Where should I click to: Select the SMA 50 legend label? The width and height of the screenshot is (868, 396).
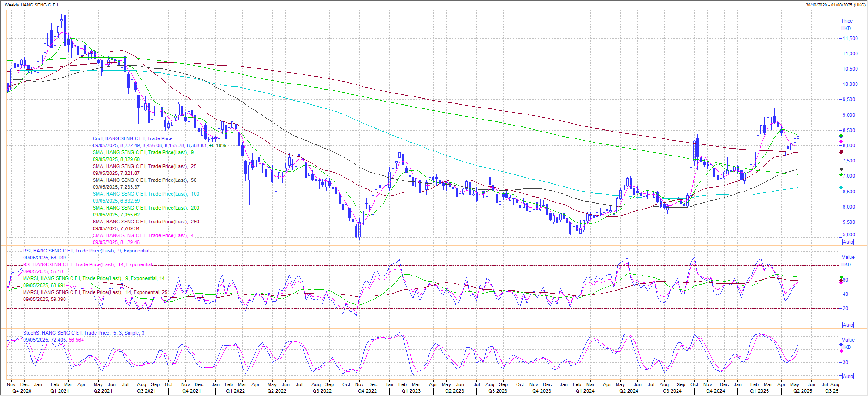144,180
